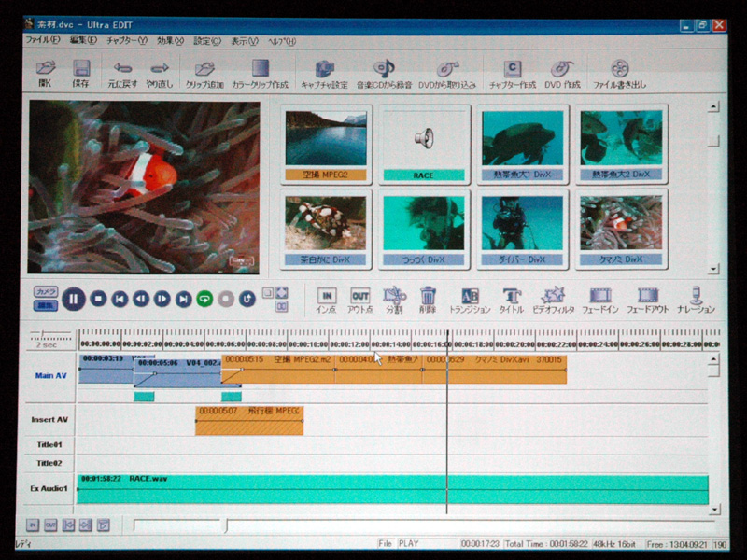Click the DVD作成 (Create DVD) icon
The width and height of the screenshot is (747, 560).
(562, 70)
